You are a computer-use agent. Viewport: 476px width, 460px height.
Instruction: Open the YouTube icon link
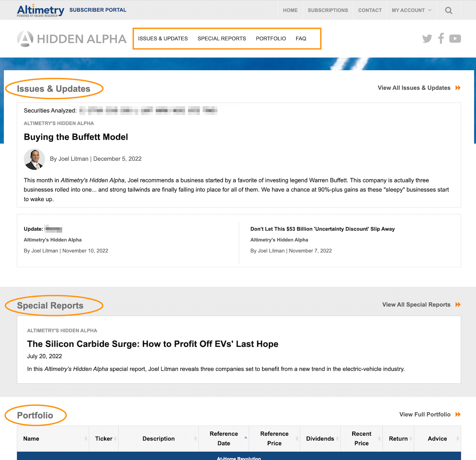455,38
